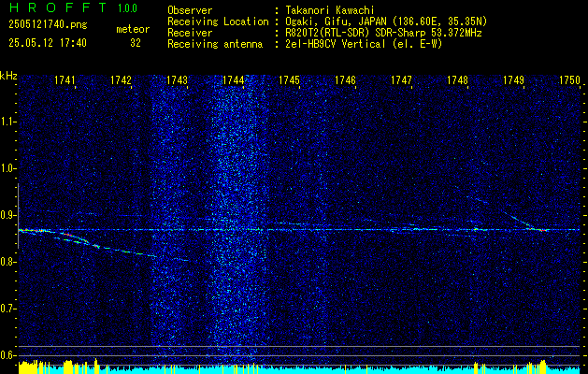Click the diagonal meteor trail before 1749
This screenshot has width=588, height=374.
518,220
